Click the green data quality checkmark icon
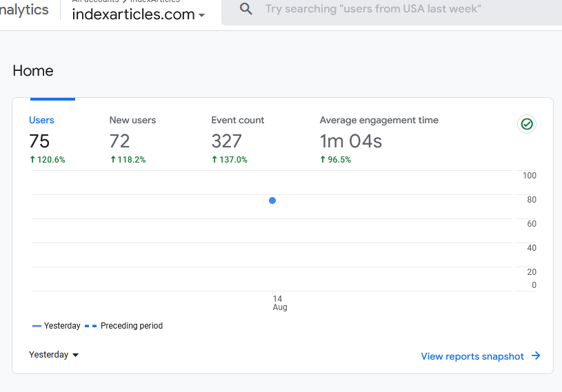 (x=527, y=124)
